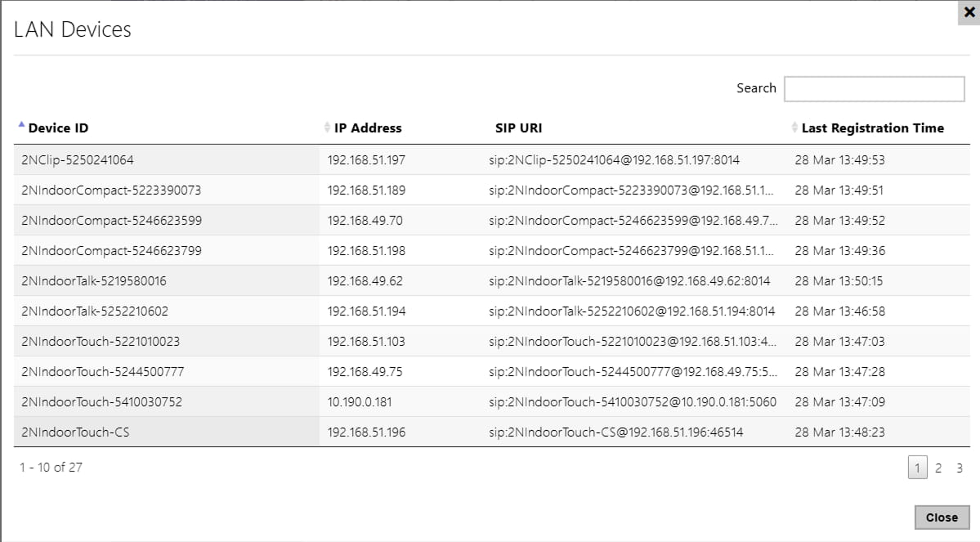This screenshot has width=980, height=542.
Task: Select page 1 in the pagination
Action: point(917,468)
